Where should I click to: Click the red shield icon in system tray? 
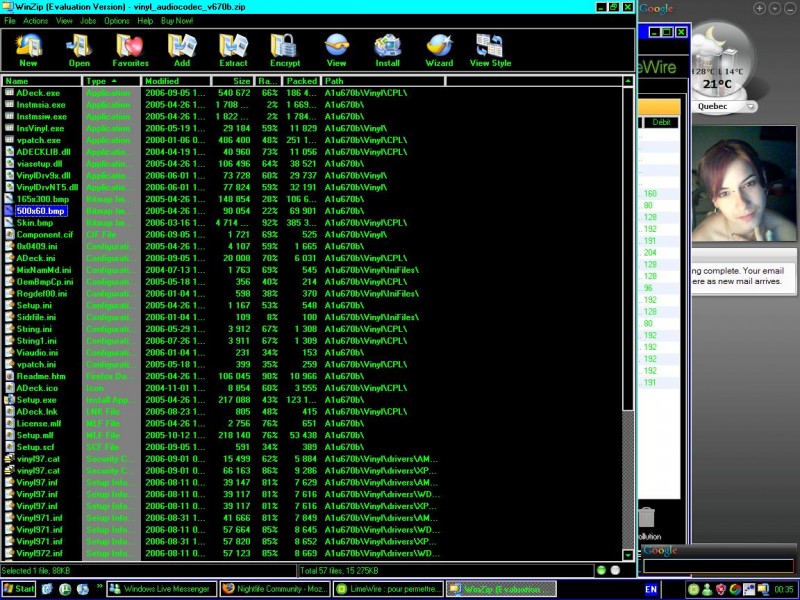click(720, 589)
